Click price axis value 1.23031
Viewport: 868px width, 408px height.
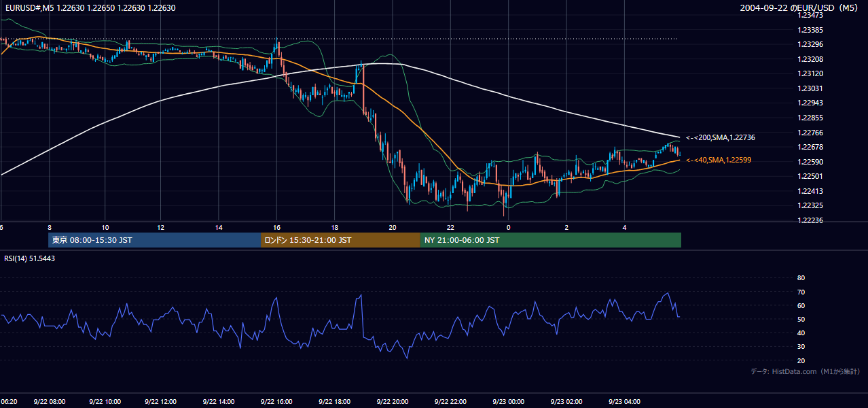810,88
